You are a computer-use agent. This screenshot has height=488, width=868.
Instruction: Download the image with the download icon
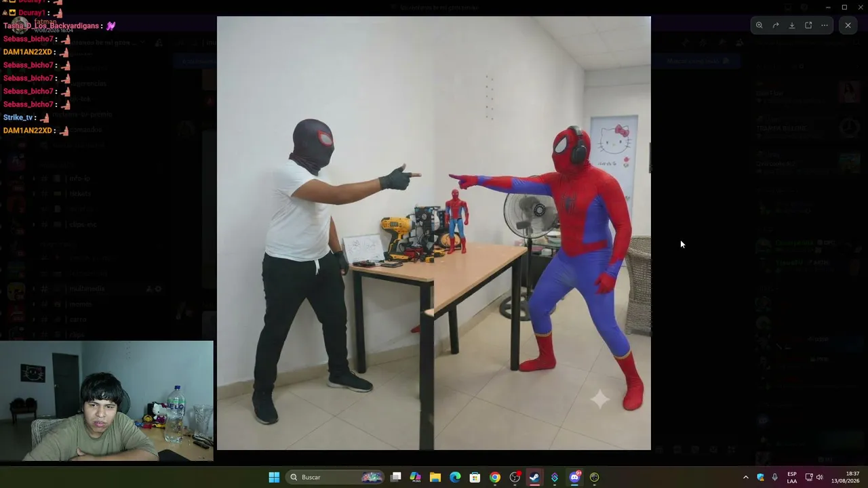792,26
